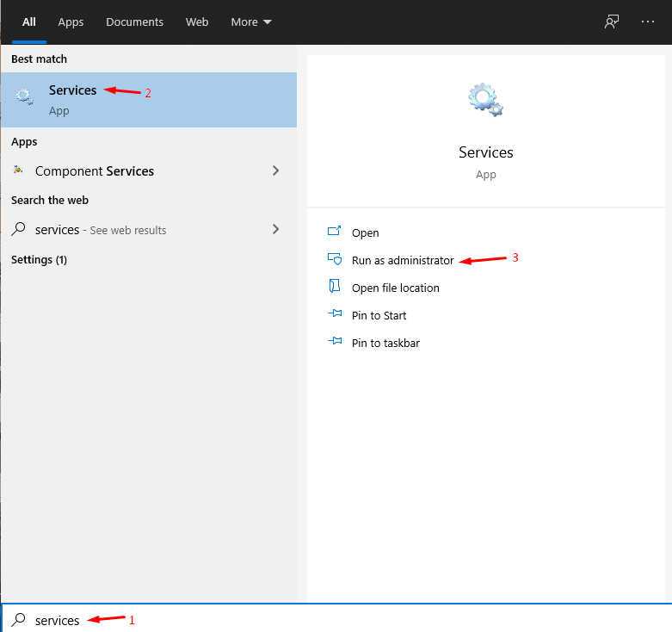
Task: Click Open in the Services actions
Action: 365,232
